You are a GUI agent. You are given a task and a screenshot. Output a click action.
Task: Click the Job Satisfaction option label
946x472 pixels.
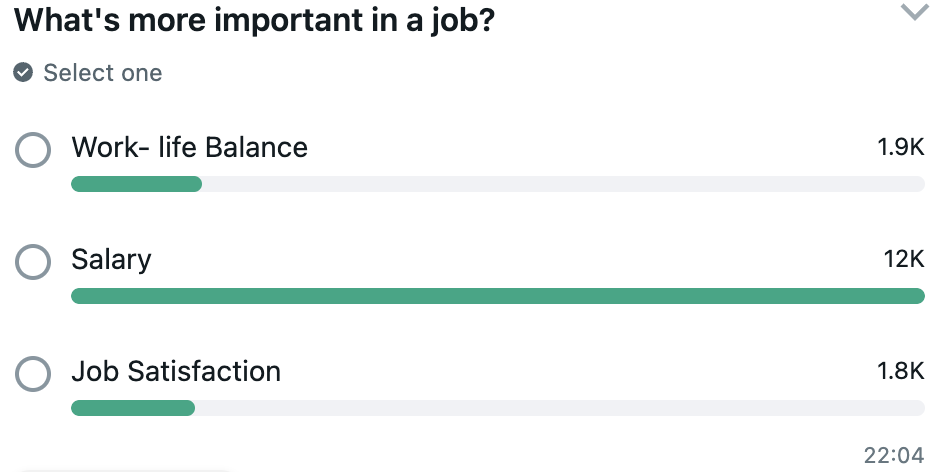point(176,372)
